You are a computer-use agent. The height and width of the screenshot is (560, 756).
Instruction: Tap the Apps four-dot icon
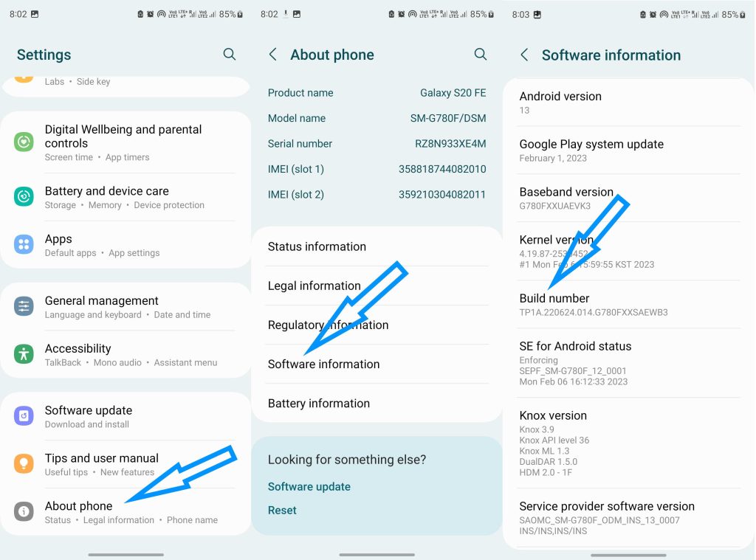click(24, 244)
